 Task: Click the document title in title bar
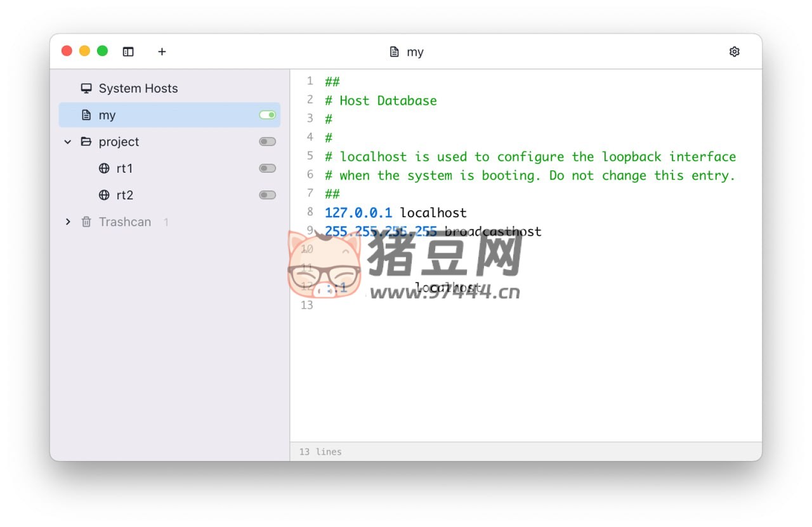pyautogui.click(x=415, y=52)
